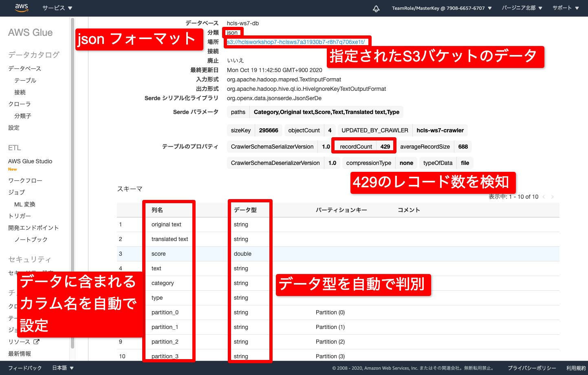Select the original text column row

[338, 224]
